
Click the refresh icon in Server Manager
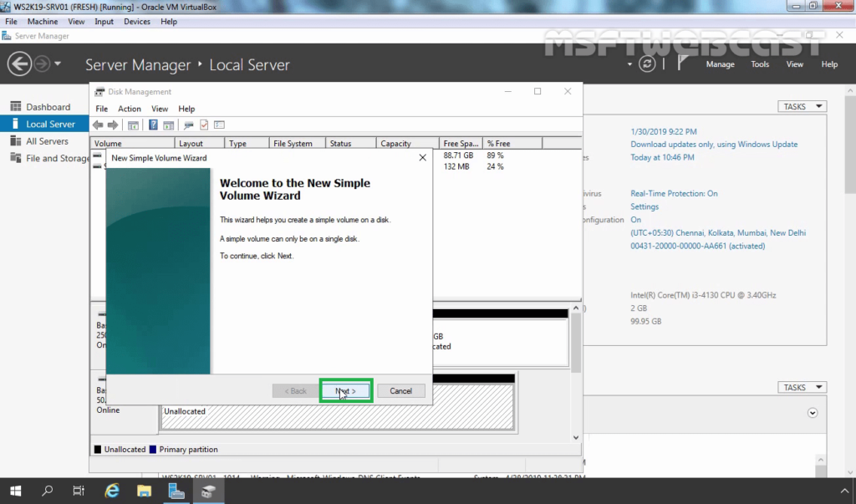pos(647,64)
